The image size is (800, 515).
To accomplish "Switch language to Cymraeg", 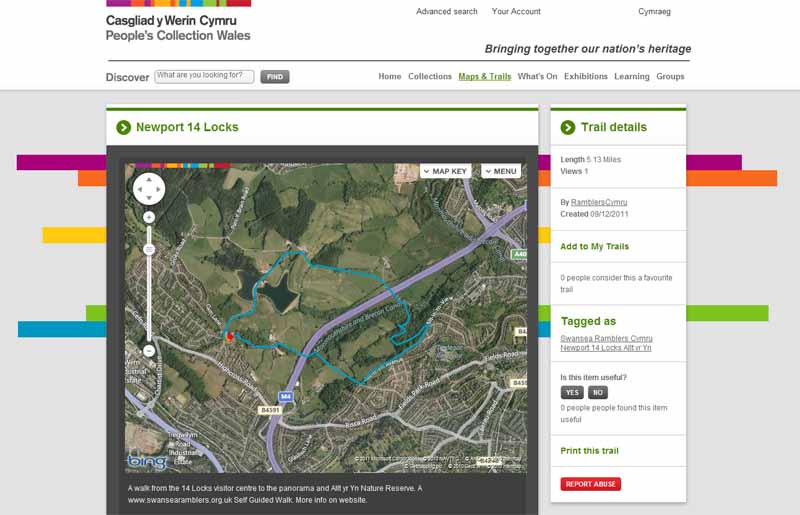I will [x=654, y=12].
